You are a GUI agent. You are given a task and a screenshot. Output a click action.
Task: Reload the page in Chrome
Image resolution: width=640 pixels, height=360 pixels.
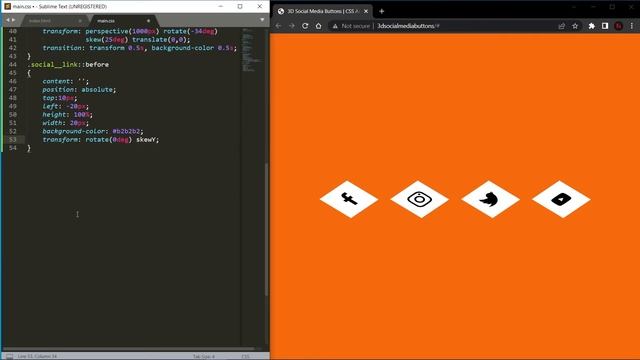pyautogui.click(x=305, y=26)
